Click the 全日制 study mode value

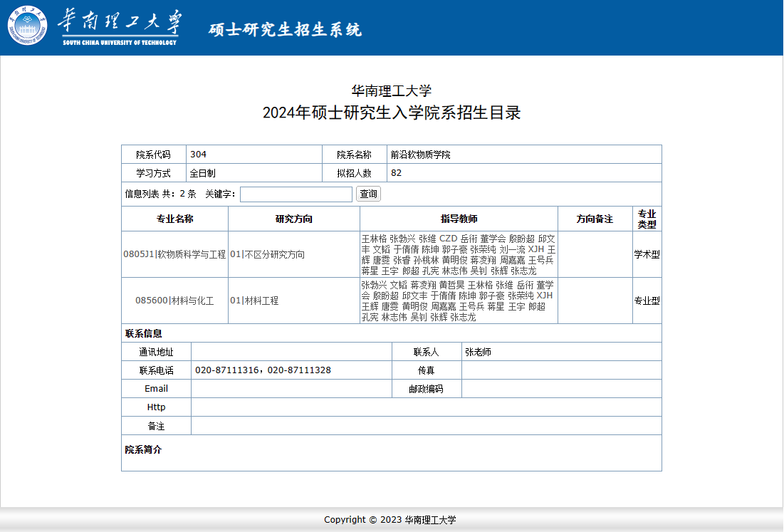pos(202,173)
